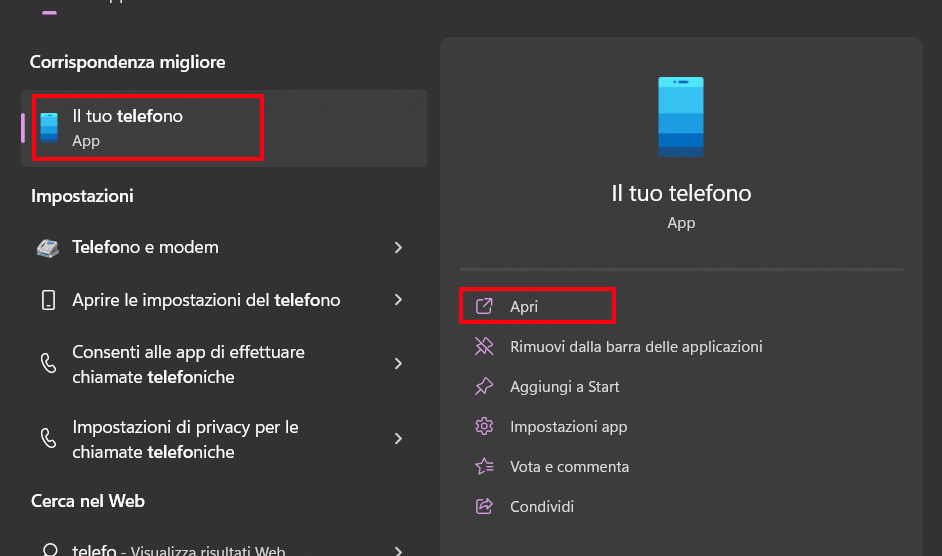Expand the Telefono e modem chevron
This screenshot has height=556, width=942.
tap(398, 247)
